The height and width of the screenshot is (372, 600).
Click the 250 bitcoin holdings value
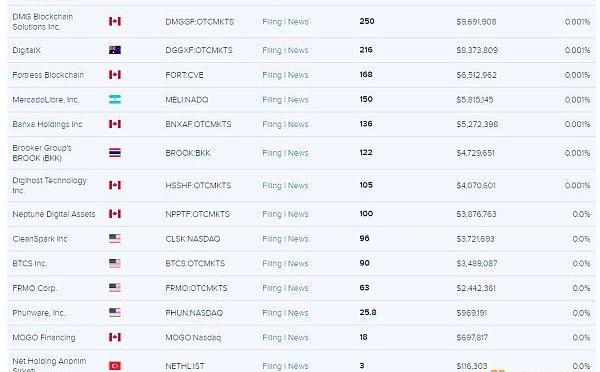tap(367, 21)
